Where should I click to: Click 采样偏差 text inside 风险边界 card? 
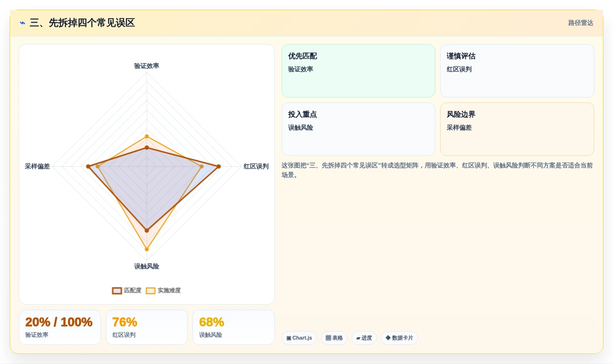pyautogui.click(x=459, y=128)
